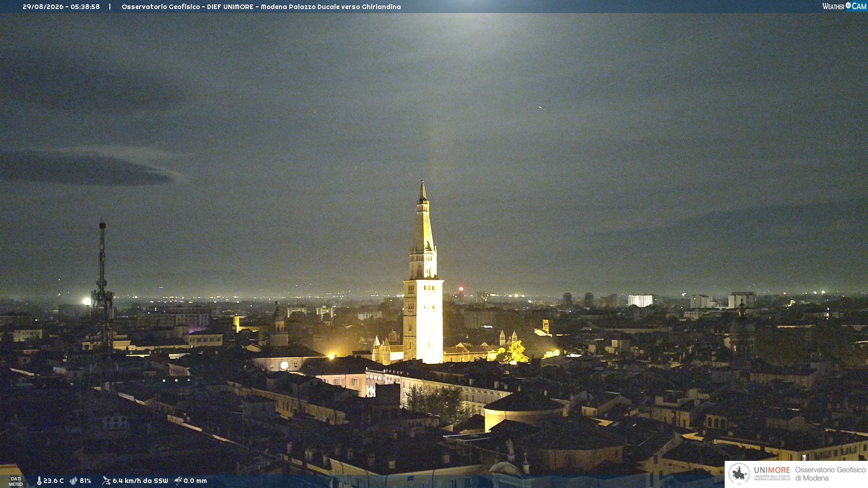Open the WeatherCam logo

[844, 6]
